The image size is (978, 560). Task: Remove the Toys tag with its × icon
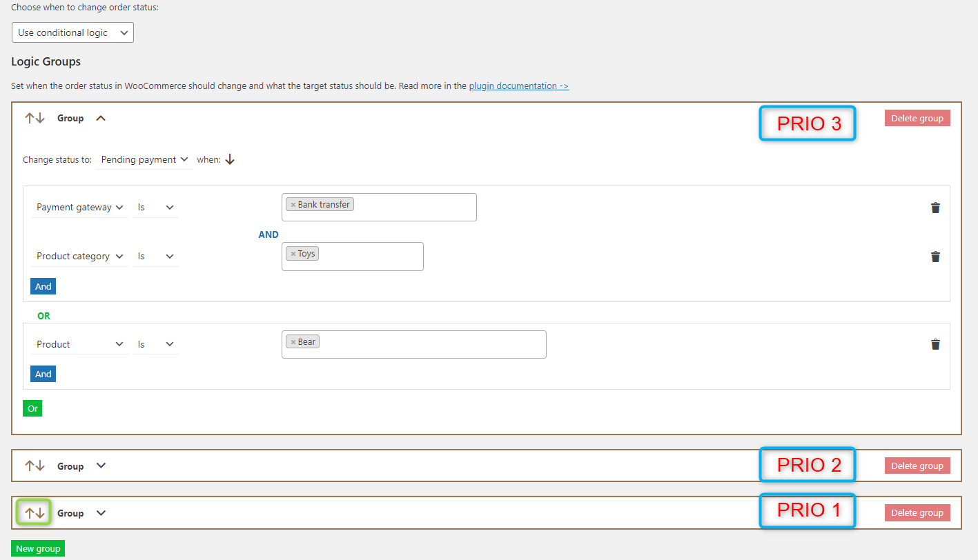coord(292,252)
